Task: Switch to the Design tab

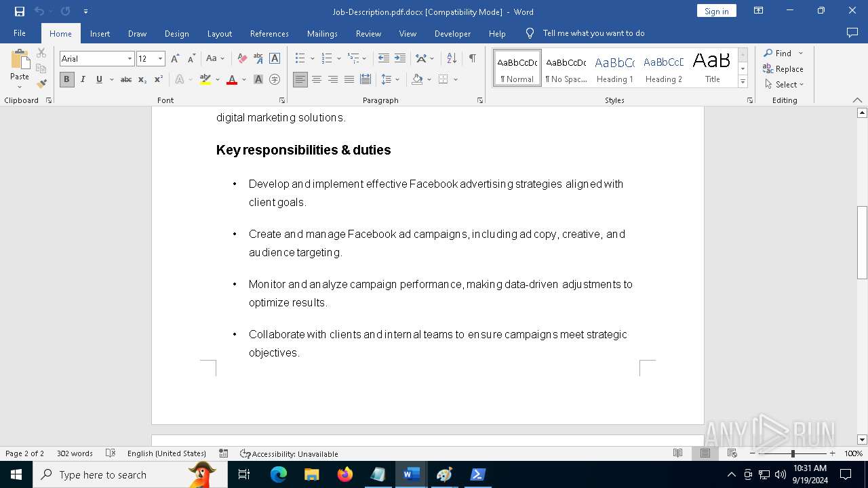Action: tap(176, 33)
